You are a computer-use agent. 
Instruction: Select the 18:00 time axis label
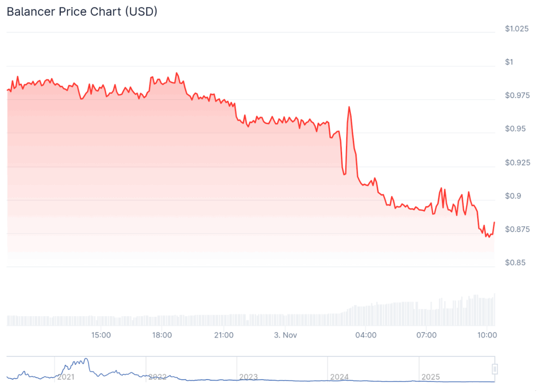pos(162,334)
